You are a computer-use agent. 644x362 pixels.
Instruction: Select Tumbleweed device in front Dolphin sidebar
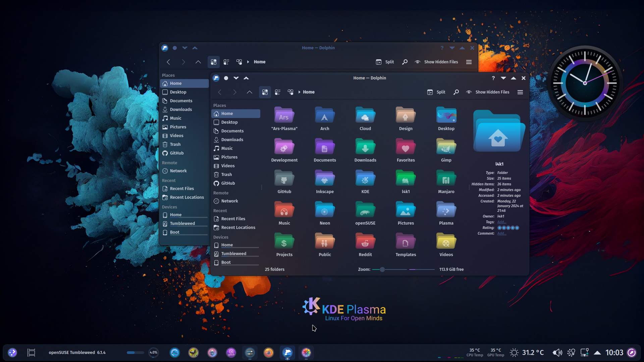(x=235, y=254)
